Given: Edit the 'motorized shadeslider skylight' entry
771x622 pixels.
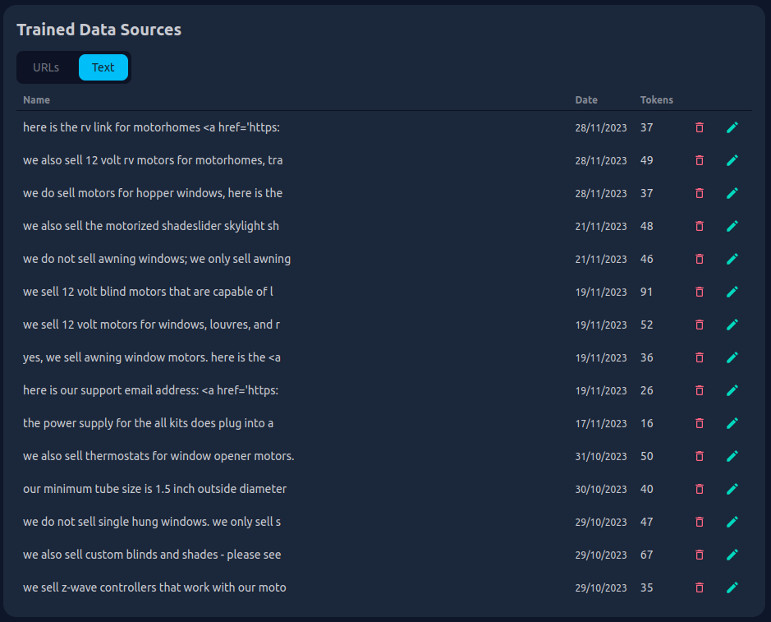Looking at the screenshot, I should [x=732, y=226].
